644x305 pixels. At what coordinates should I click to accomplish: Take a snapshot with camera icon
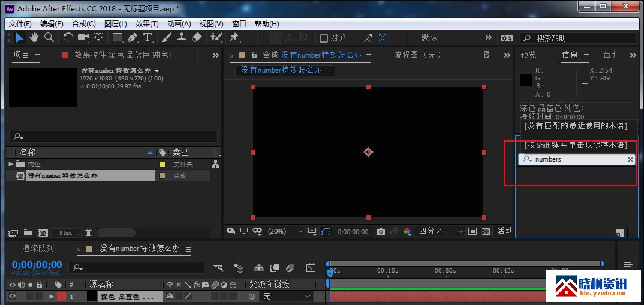tap(381, 231)
